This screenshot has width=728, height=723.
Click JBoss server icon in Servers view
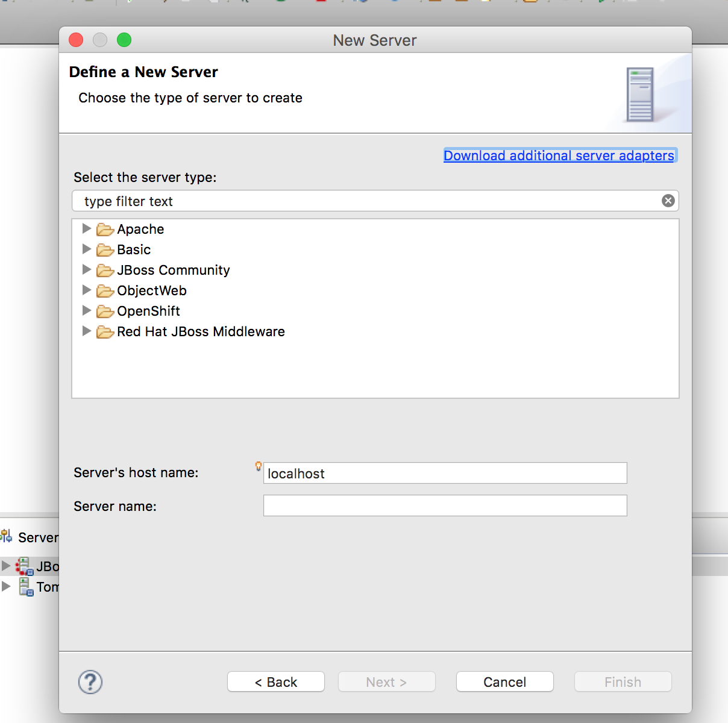(25, 566)
